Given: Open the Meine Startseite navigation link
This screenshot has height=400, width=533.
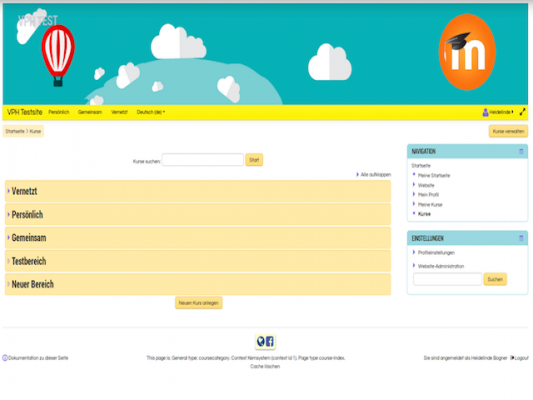Looking at the screenshot, I should [x=434, y=175].
